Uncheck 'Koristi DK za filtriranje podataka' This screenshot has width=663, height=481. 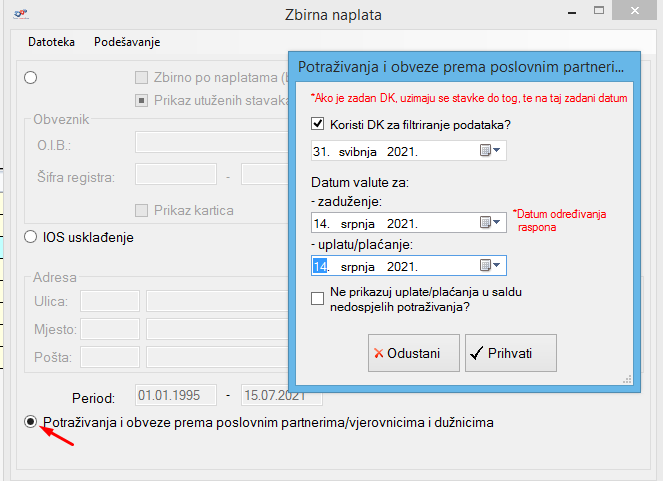(319, 124)
